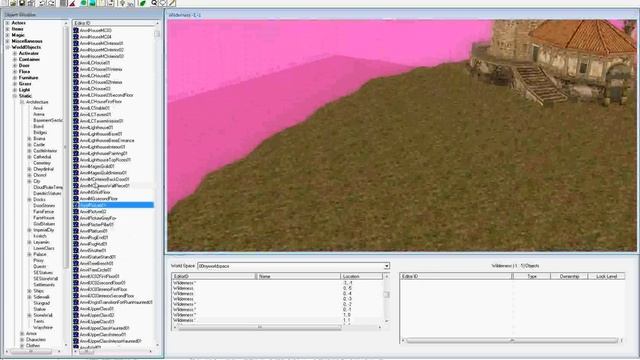The width and height of the screenshot is (640, 360).
Task: Select Bridges under Architecture
Action: [40, 133]
